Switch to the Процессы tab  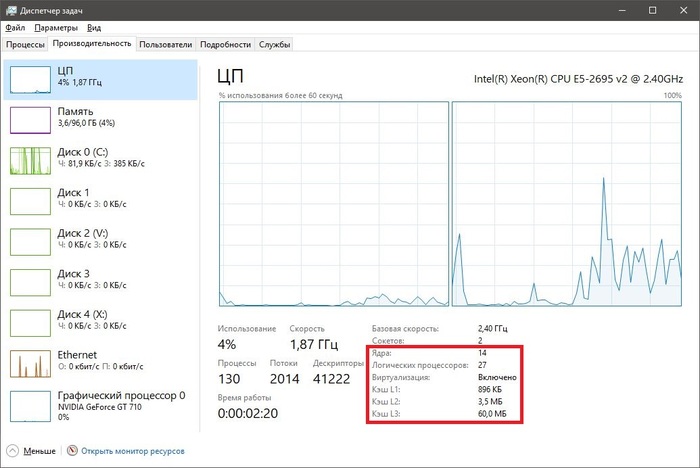(x=25, y=45)
